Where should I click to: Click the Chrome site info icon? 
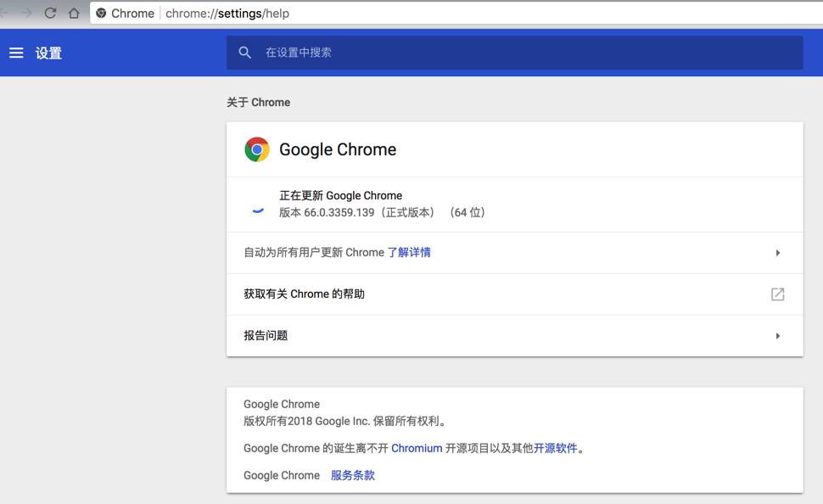click(x=102, y=14)
